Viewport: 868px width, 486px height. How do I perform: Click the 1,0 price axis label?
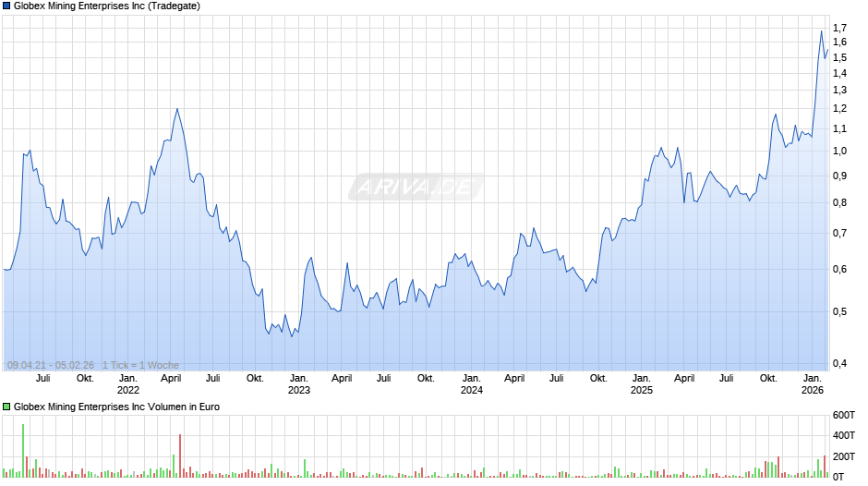839,152
